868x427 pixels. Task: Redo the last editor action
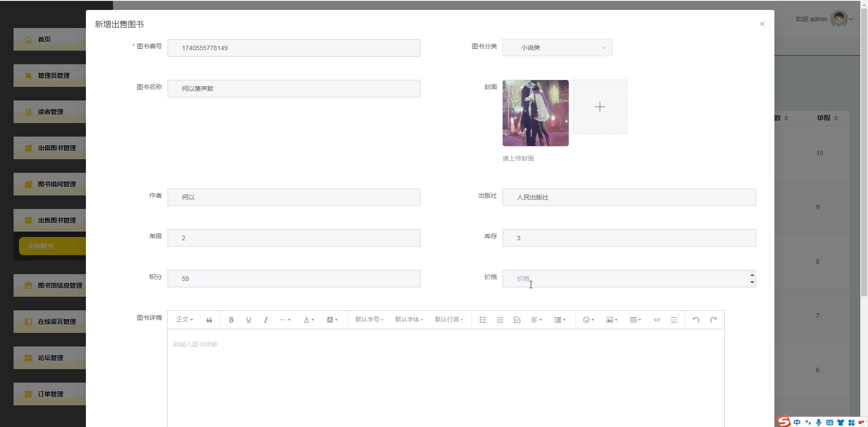(x=713, y=320)
